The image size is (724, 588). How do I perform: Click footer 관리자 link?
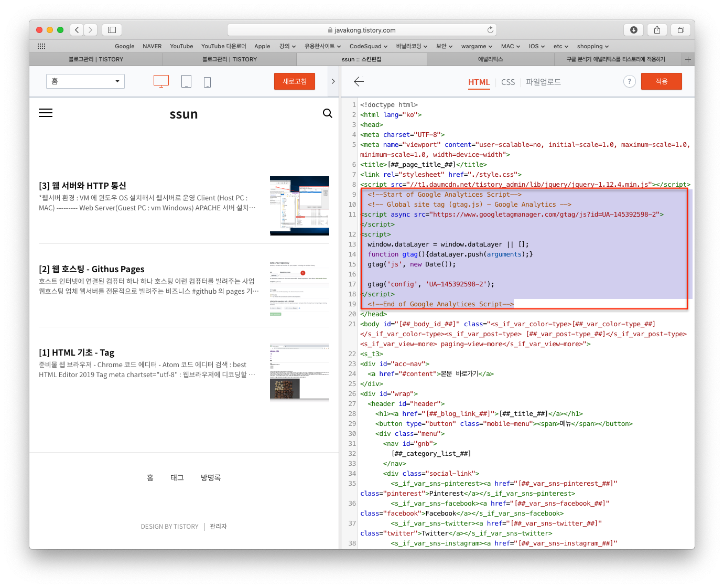pyautogui.click(x=218, y=527)
